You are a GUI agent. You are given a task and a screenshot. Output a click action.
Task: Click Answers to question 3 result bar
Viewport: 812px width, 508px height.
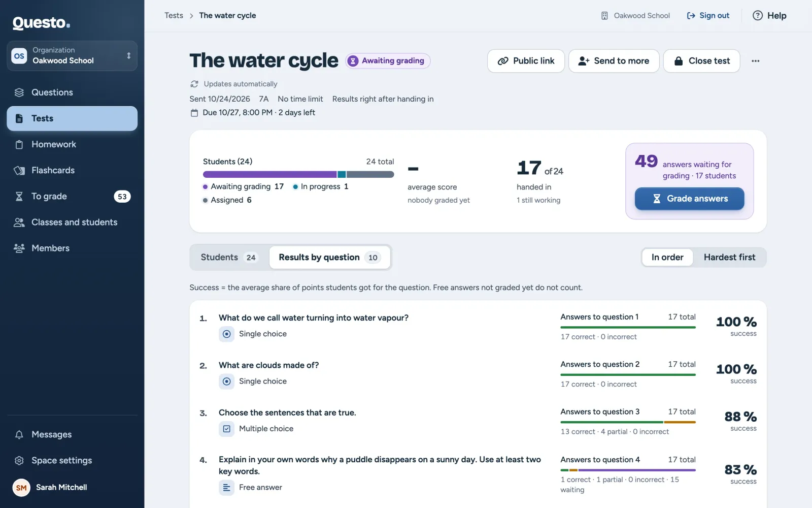(628, 422)
